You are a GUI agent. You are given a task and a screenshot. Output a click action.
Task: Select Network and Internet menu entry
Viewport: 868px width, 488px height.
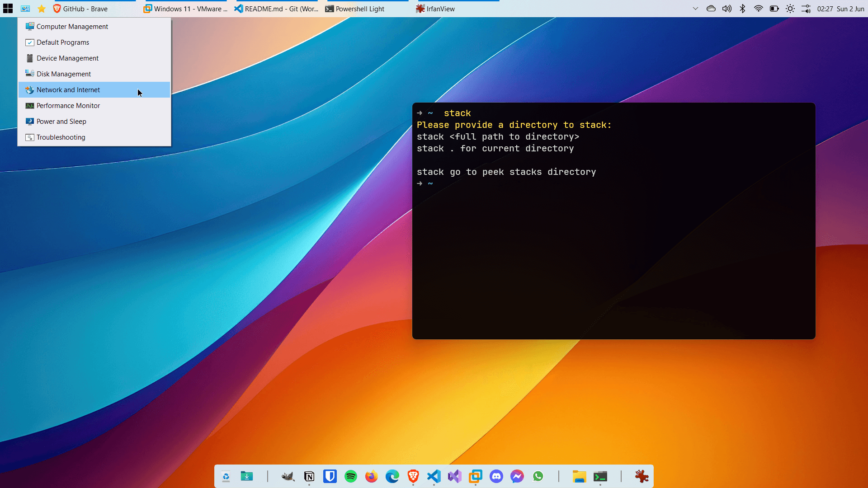68,90
